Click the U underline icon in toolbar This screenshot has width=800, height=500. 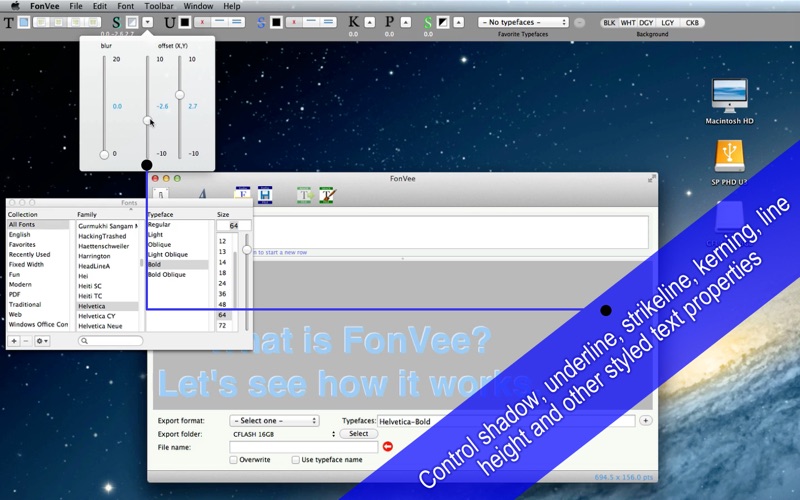point(169,22)
